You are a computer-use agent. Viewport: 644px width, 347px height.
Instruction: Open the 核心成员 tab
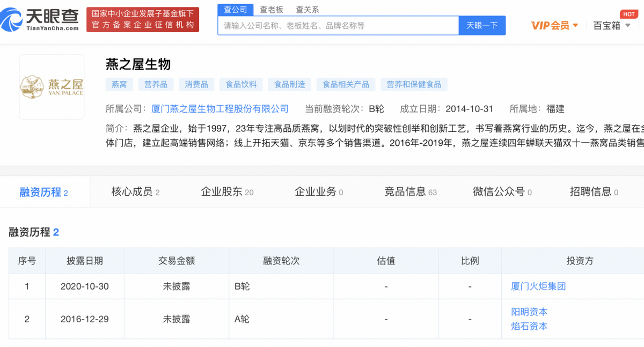(131, 191)
